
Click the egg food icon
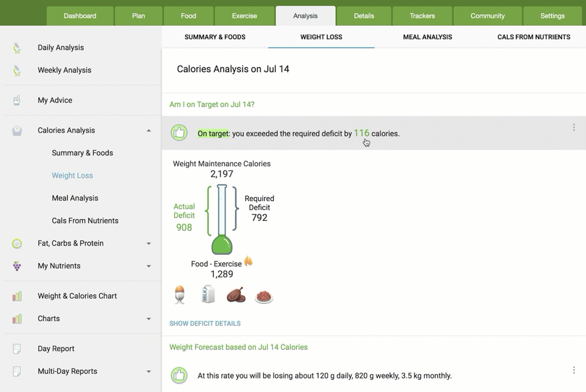tap(180, 295)
